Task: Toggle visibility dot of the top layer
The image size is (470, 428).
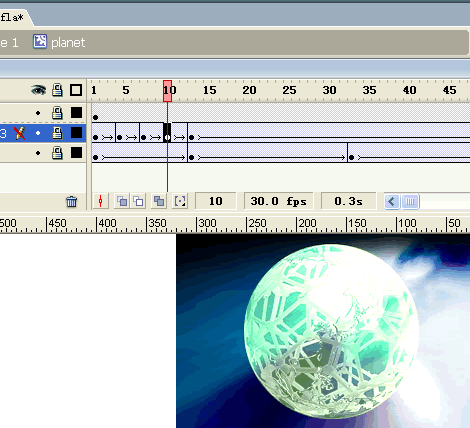Action: pos(38,113)
